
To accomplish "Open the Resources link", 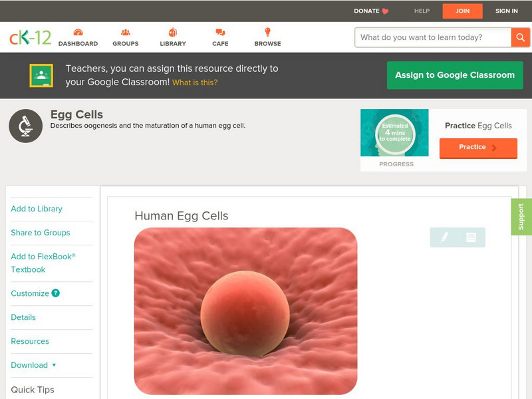I will 30,341.
